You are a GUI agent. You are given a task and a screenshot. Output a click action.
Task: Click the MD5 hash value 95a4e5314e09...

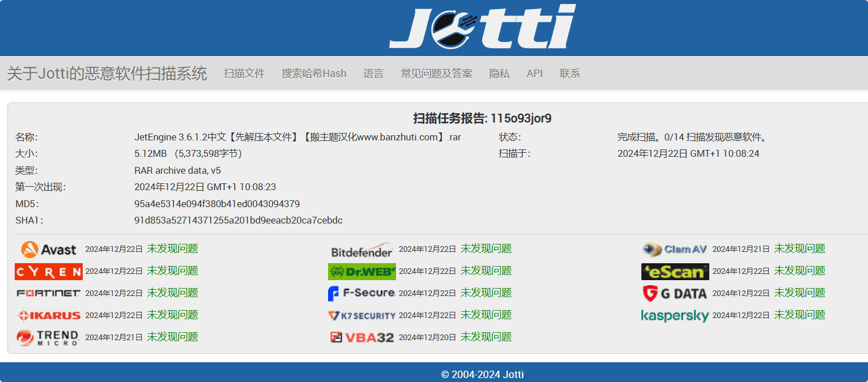click(217, 204)
